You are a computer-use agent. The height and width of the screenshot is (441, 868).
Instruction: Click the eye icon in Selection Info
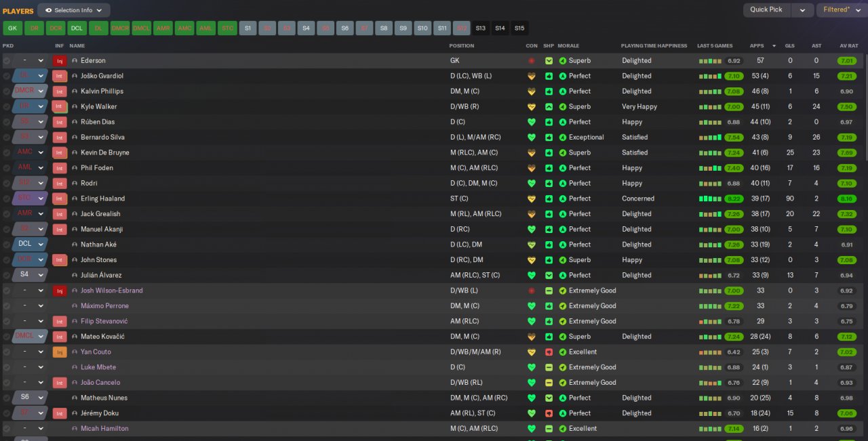(x=48, y=10)
